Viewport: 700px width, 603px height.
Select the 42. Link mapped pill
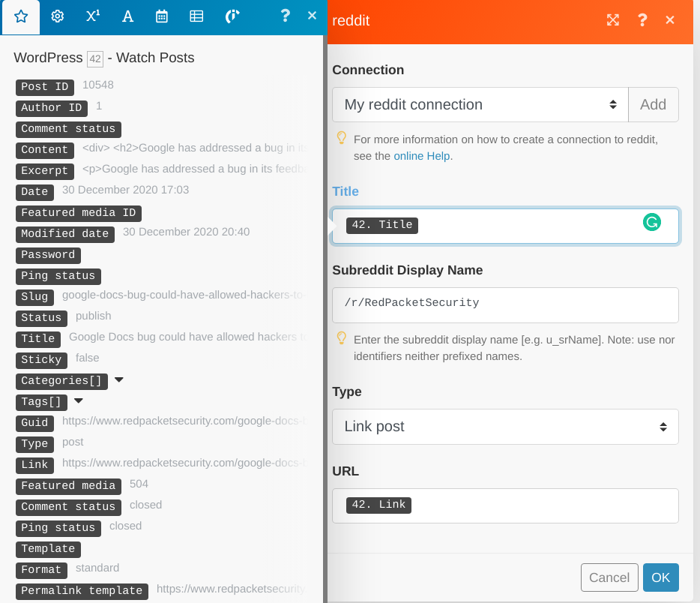378,505
